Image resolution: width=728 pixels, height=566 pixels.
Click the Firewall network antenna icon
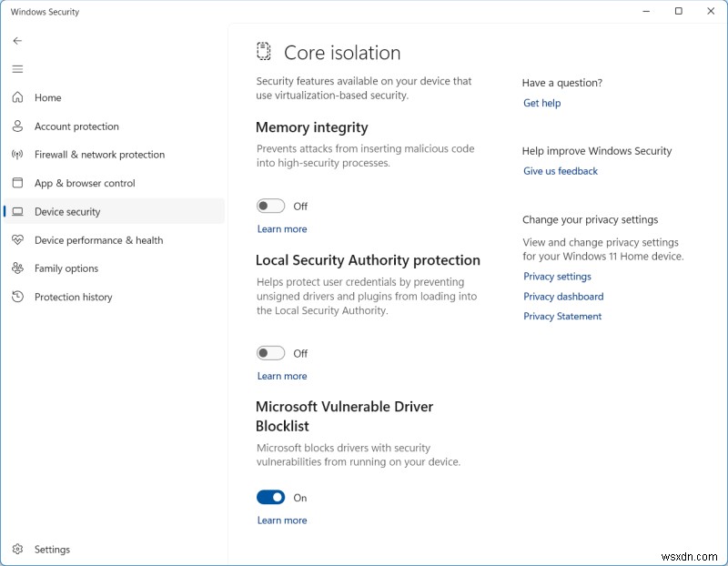[17, 155]
